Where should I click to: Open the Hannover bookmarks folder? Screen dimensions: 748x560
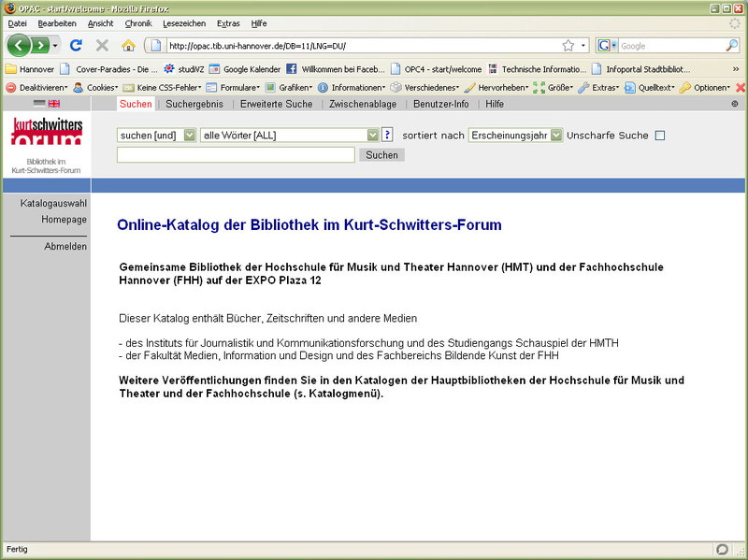[30, 69]
